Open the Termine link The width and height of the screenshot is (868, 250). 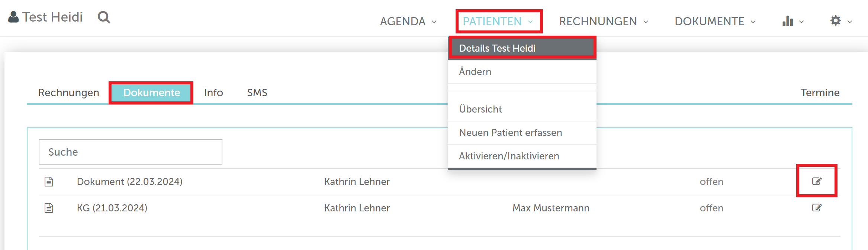[820, 92]
